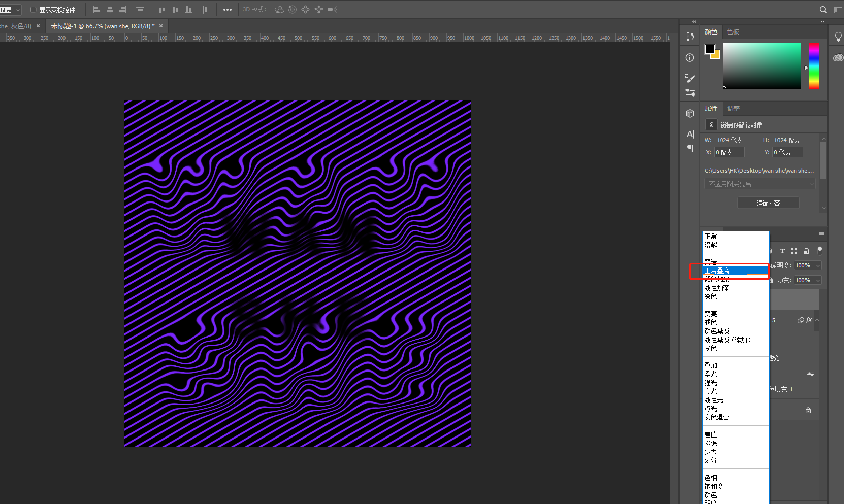
Task: Toggle layer filtering switch on
Action: [x=819, y=250]
